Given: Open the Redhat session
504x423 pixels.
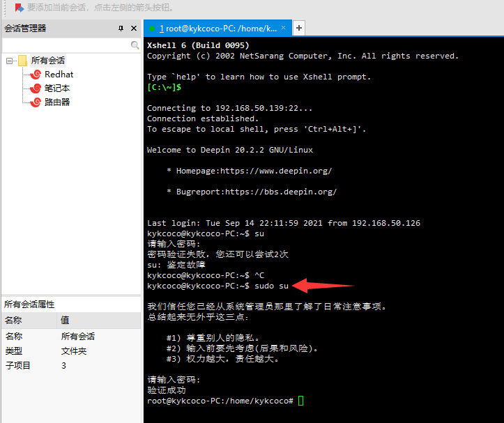Looking at the screenshot, I should pos(59,75).
